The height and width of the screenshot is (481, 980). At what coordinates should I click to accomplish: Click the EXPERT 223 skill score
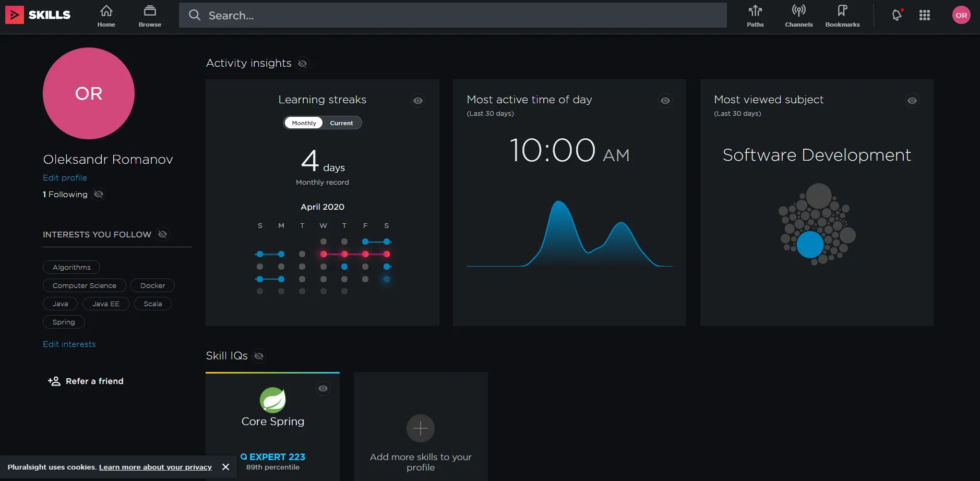pos(273,457)
